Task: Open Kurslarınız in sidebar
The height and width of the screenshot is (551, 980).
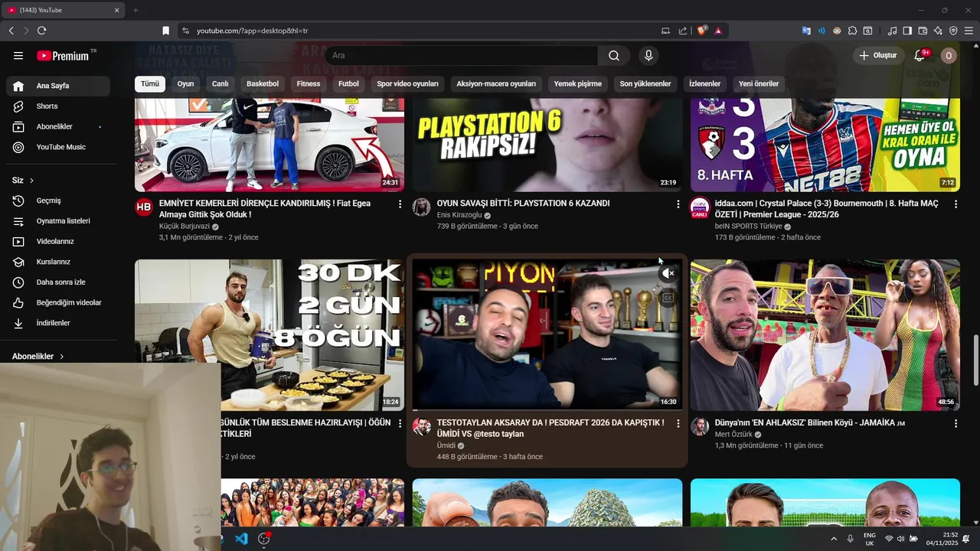Action: (x=58, y=262)
